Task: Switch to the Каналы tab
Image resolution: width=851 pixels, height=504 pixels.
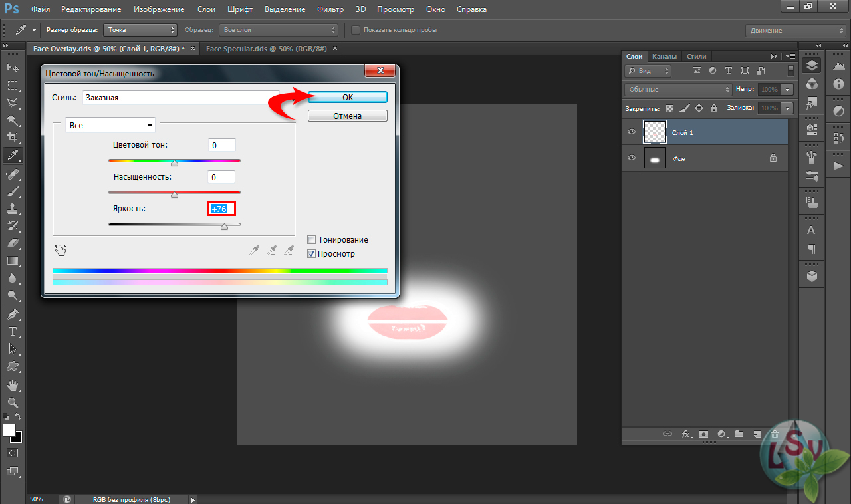Action: coord(665,57)
